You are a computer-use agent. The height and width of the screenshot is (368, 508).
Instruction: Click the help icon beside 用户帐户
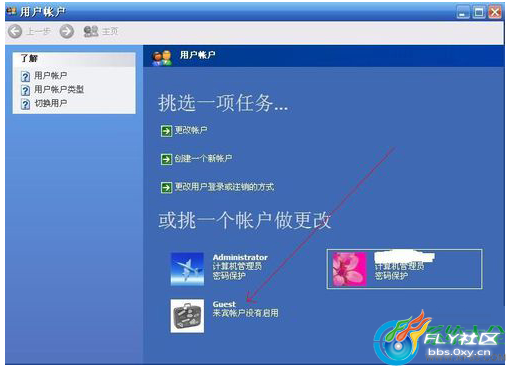coord(25,76)
